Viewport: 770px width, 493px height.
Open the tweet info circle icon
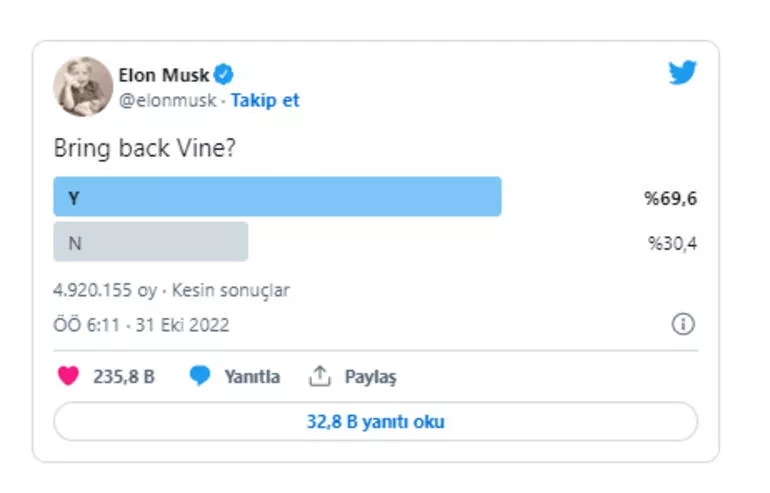(683, 324)
